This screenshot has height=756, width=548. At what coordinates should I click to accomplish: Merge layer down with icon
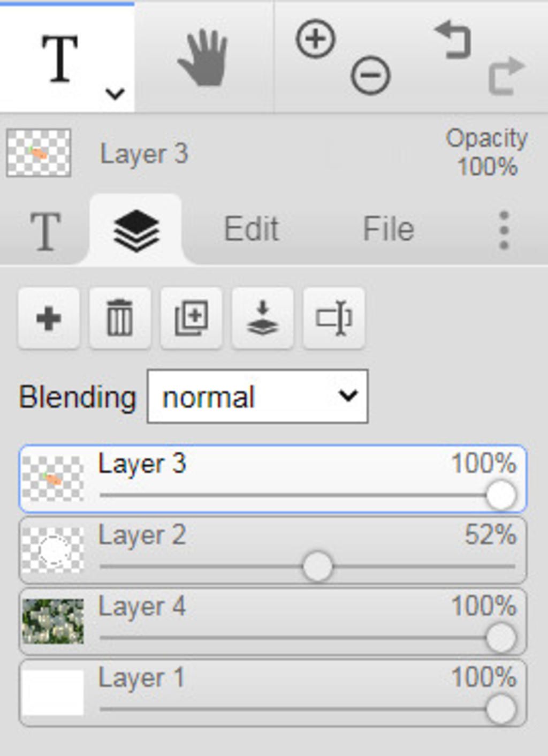coord(262,319)
